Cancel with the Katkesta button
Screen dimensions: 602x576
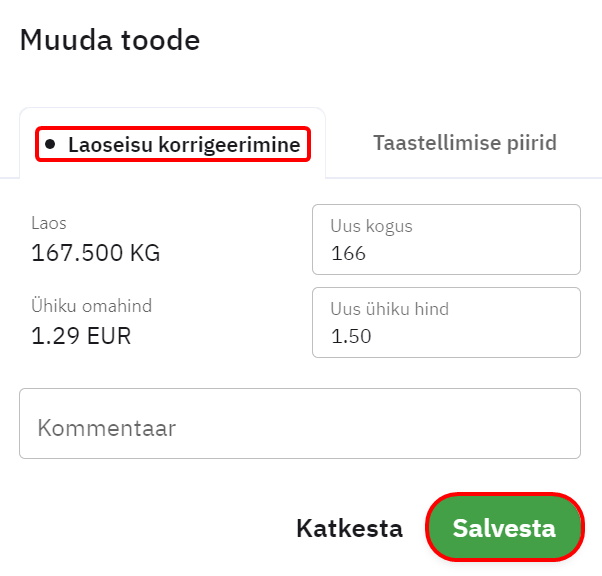tap(349, 528)
